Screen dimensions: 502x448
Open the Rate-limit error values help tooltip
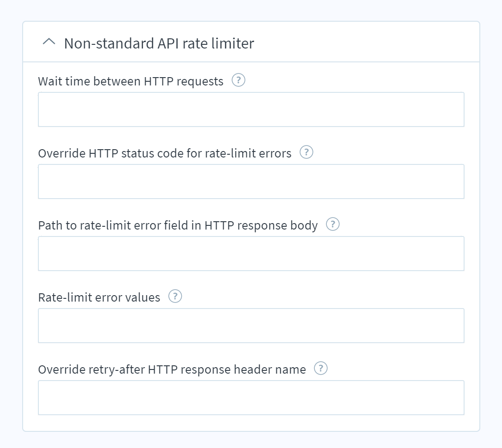point(175,297)
